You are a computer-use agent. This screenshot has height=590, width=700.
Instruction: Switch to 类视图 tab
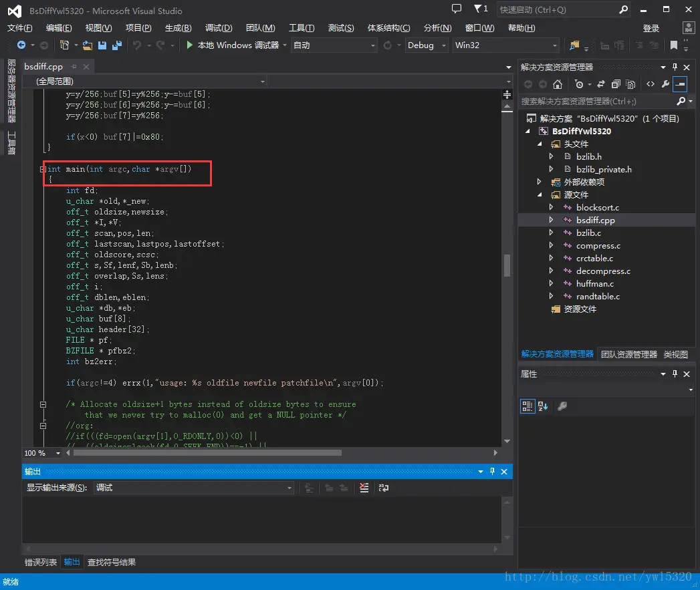click(675, 354)
